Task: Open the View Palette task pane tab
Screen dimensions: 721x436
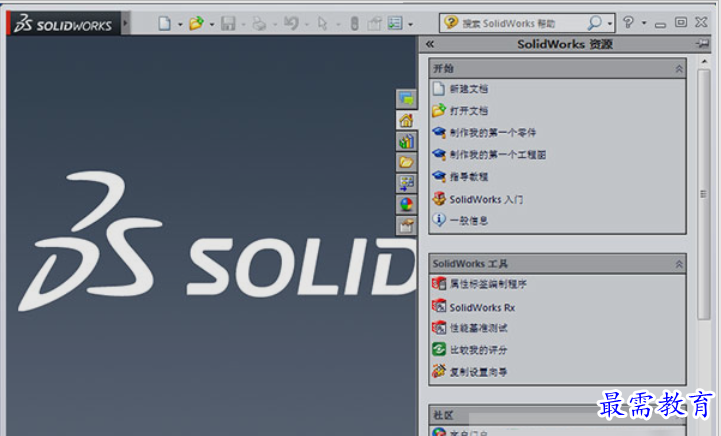Action: (406, 183)
